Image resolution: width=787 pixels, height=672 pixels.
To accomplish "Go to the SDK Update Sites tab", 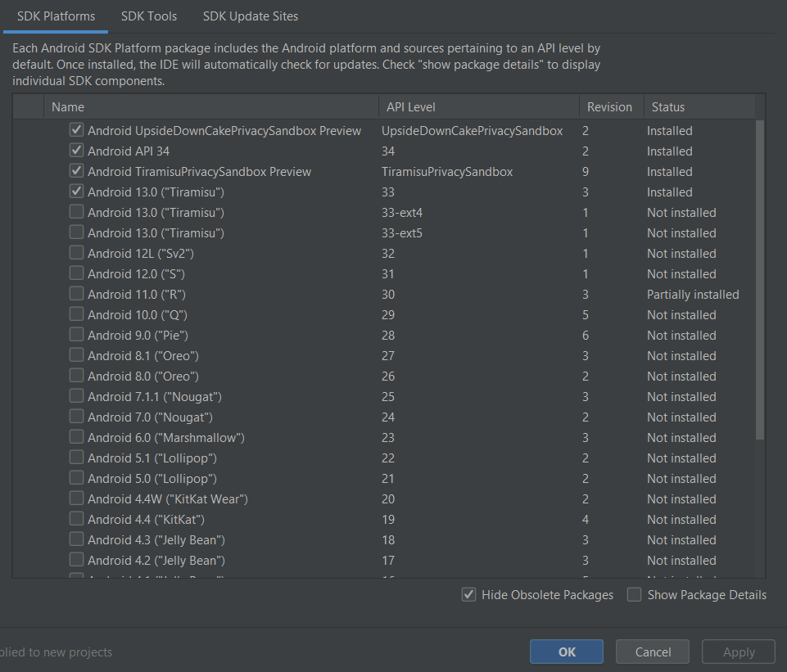I will tap(251, 16).
